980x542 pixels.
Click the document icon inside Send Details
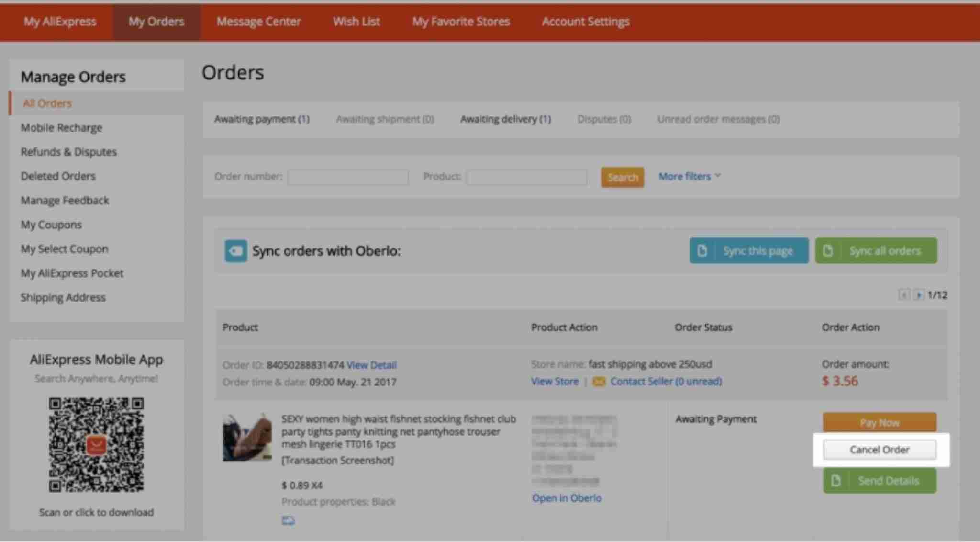pyautogui.click(x=836, y=481)
